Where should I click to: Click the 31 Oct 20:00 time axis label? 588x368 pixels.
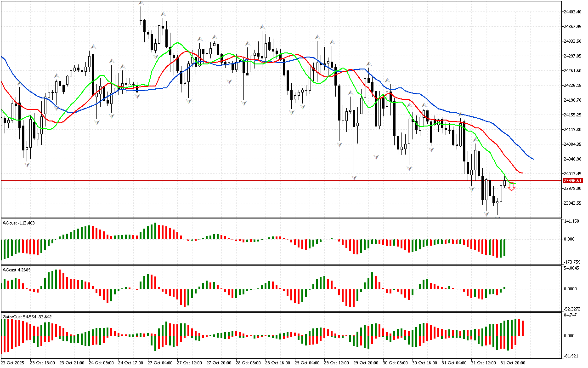(x=513, y=363)
